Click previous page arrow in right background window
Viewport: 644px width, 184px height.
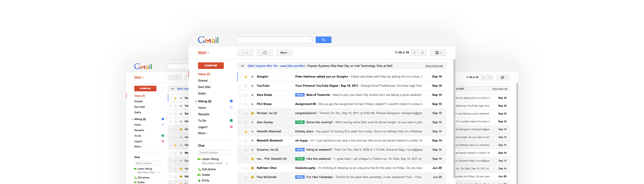pos(483,77)
